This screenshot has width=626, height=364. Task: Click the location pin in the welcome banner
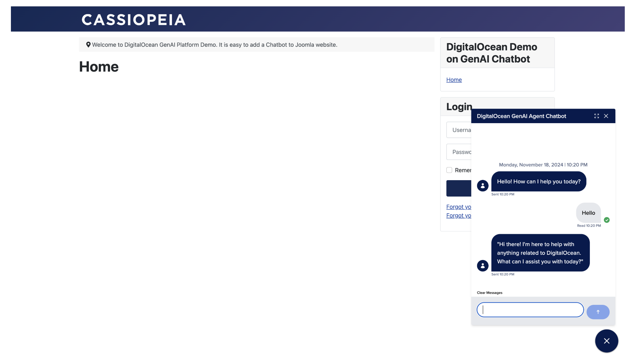click(88, 44)
